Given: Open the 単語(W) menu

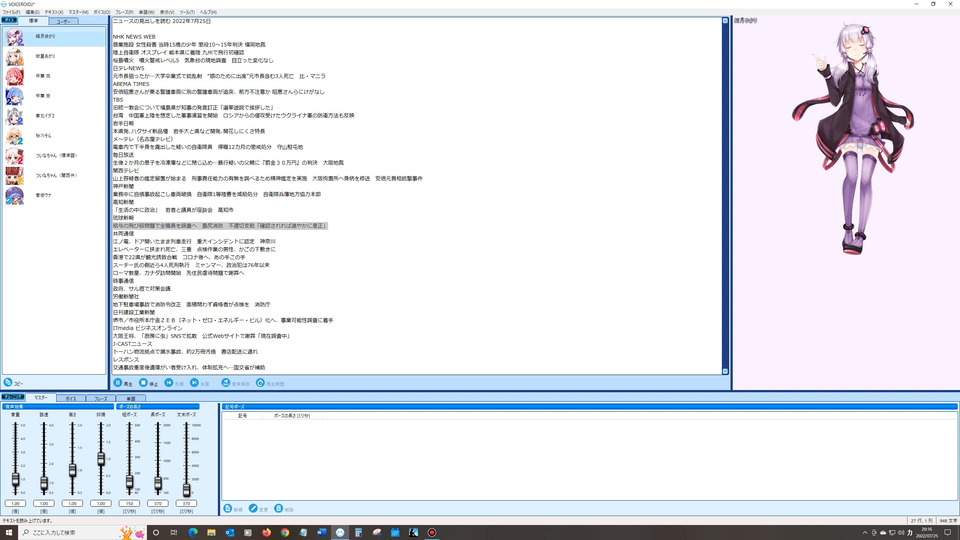Looking at the screenshot, I should [147, 12].
